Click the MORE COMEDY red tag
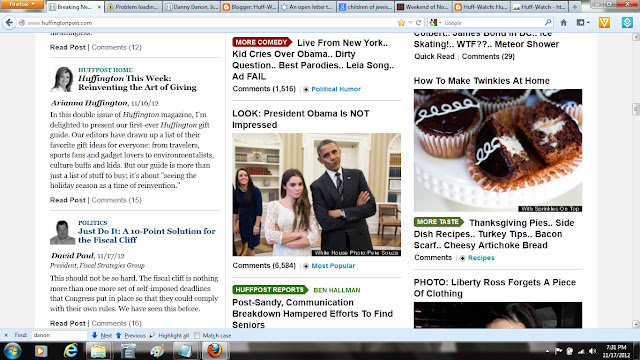 pyautogui.click(x=262, y=42)
